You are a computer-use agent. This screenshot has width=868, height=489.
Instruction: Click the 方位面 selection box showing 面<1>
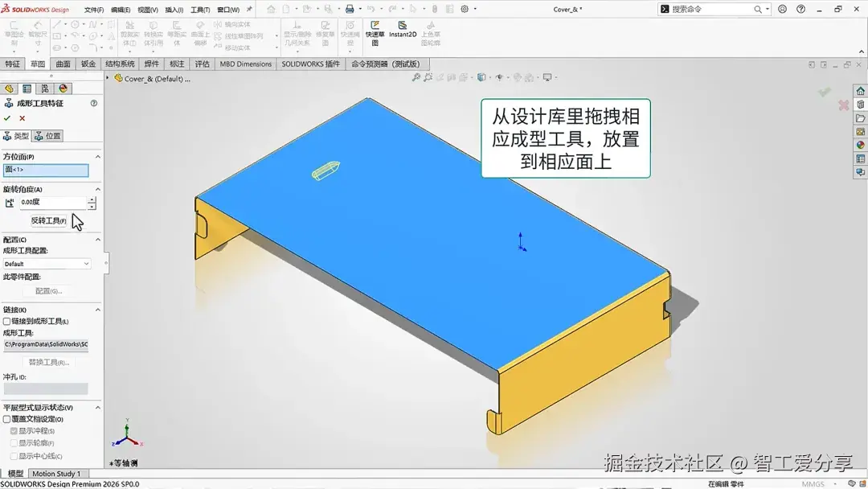click(46, 170)
